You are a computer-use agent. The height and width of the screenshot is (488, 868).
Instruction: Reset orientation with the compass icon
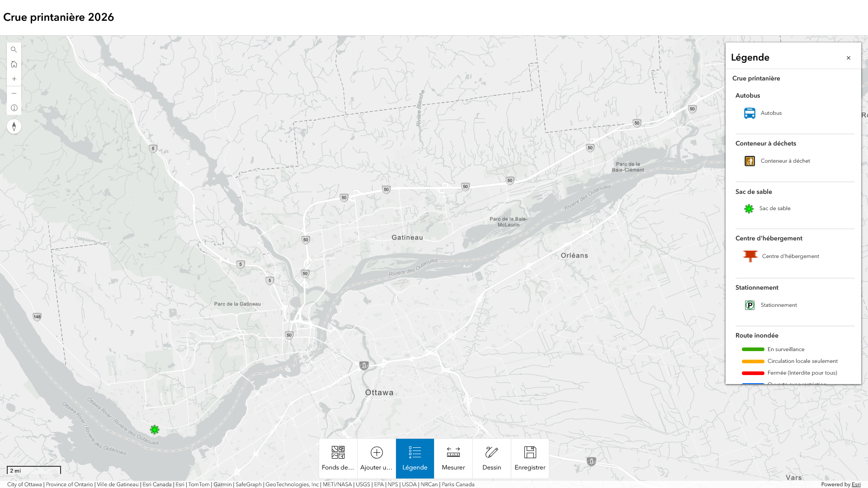[x=14, y=127]
